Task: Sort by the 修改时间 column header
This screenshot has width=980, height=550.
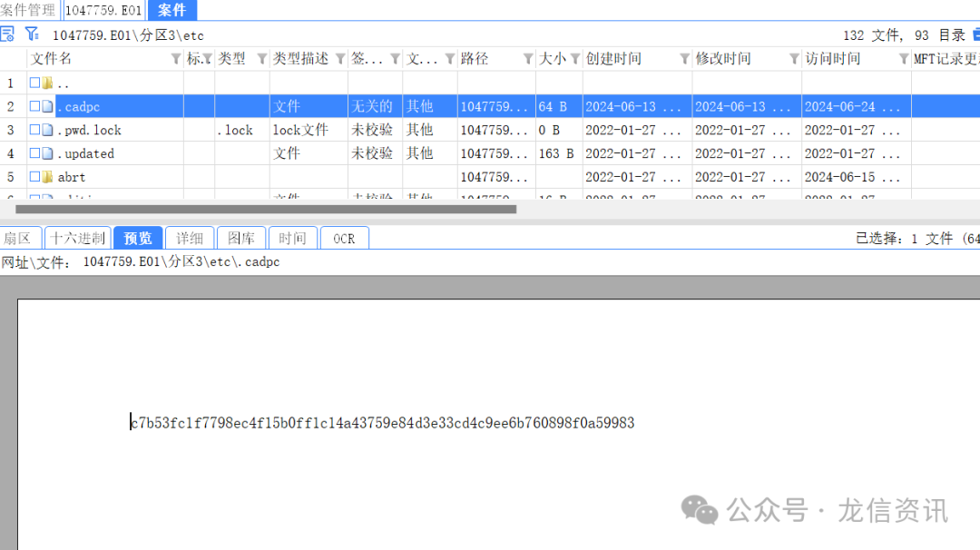Action: [723, 59]
